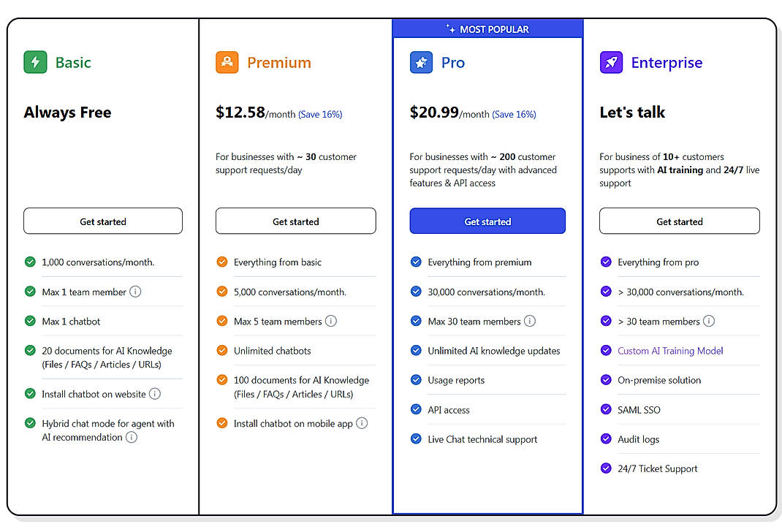Screen dimensions: 782x532
Task: Click the purple rocket icon beside Enterprise
Action: [611, 63]
